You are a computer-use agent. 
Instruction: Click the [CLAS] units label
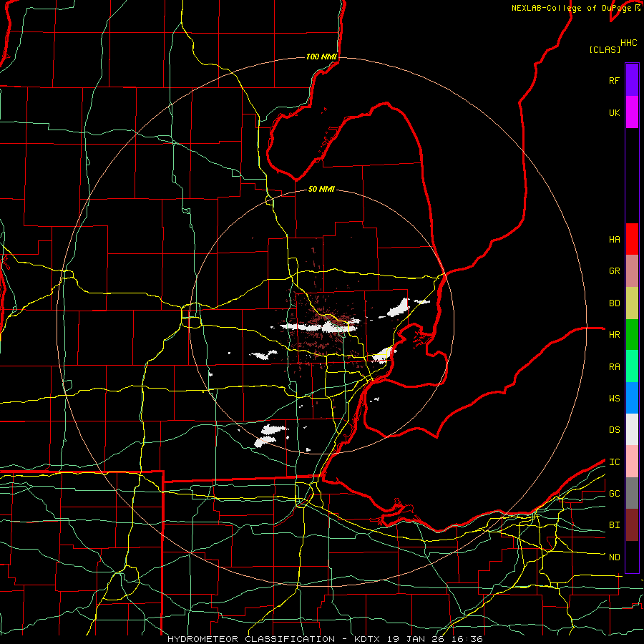(605, 49)
